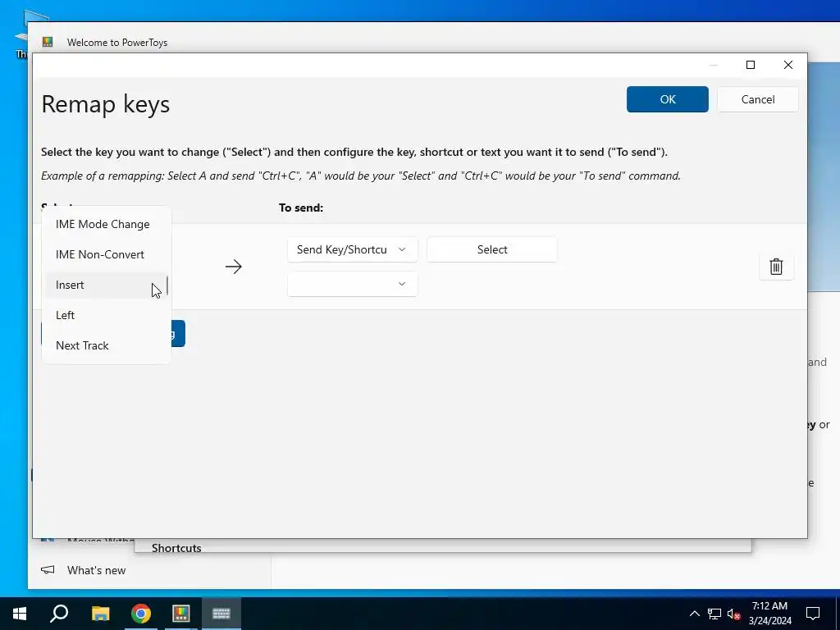
Task: Open taskbar search magnifier
Action: pos(59,614)
